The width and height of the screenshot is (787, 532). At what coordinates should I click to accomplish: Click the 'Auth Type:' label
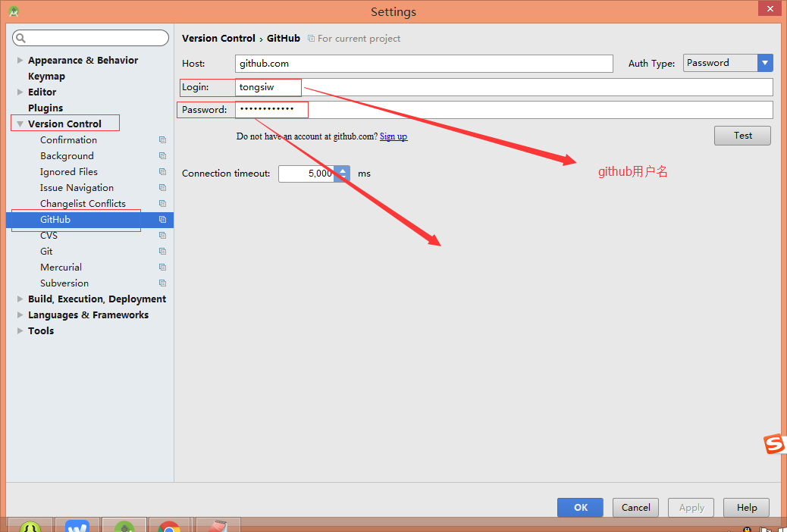tap(651, 64)
